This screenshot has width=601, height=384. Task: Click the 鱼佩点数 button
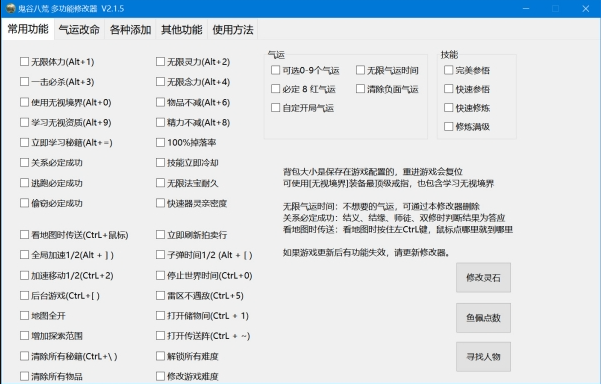point(483,318)
